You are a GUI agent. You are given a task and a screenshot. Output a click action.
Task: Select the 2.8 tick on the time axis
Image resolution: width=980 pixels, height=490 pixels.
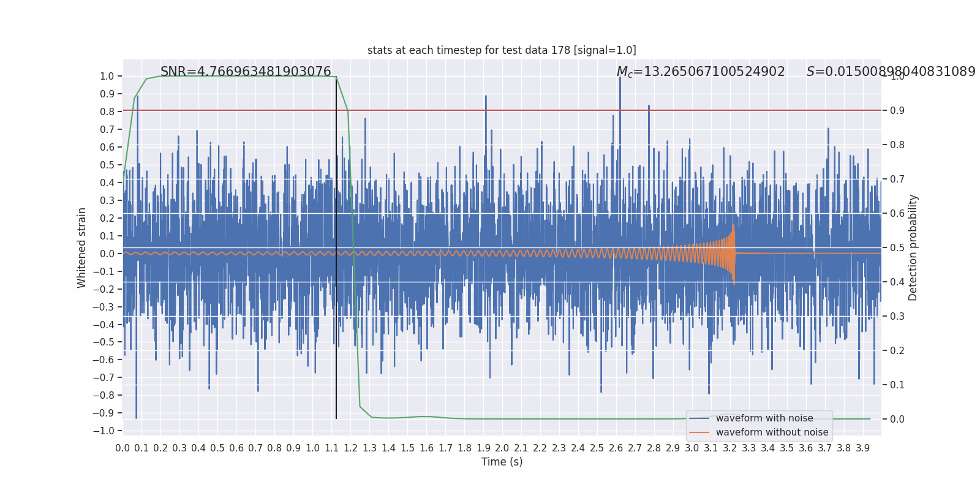654,448
